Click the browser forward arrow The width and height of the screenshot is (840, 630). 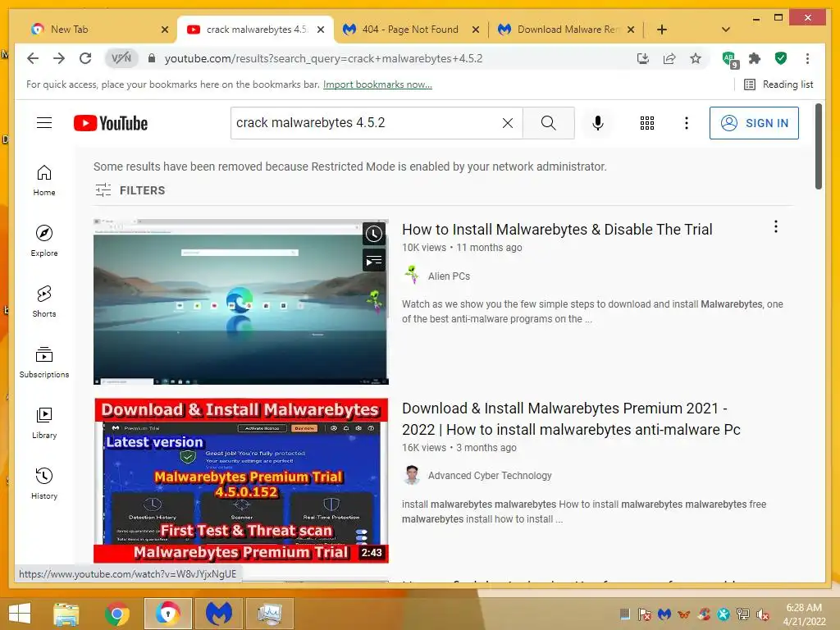pos(59,58)
